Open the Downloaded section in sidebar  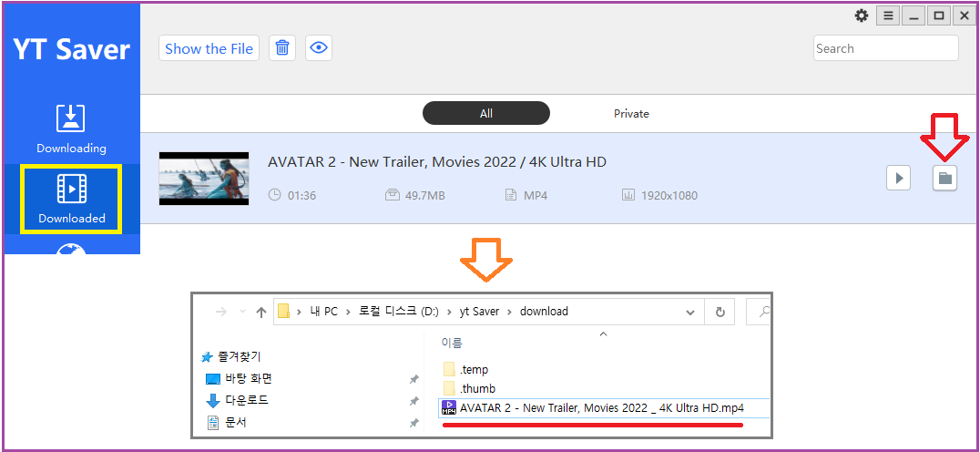pos(71,199)
